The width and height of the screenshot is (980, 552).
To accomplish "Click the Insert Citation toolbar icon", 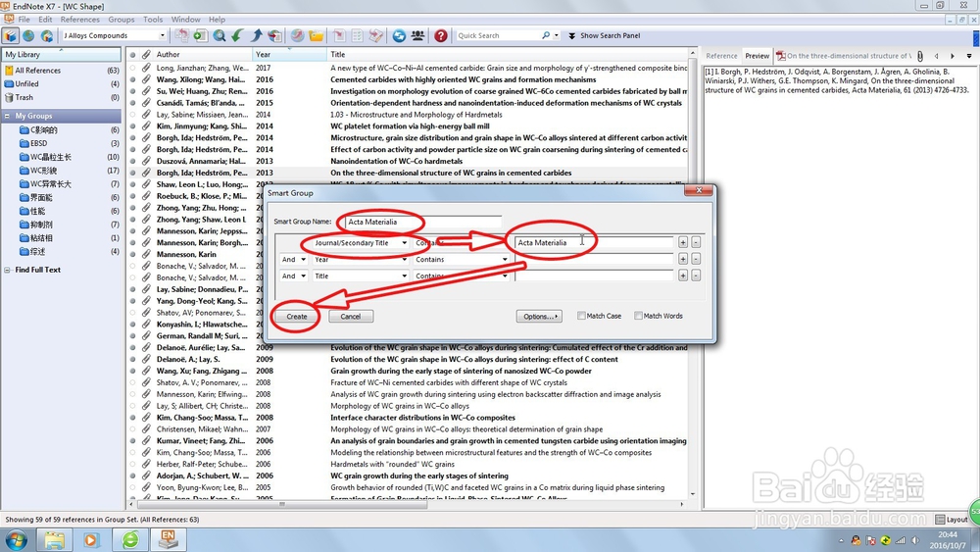I will pyautogui.click(x=339, y=35).
